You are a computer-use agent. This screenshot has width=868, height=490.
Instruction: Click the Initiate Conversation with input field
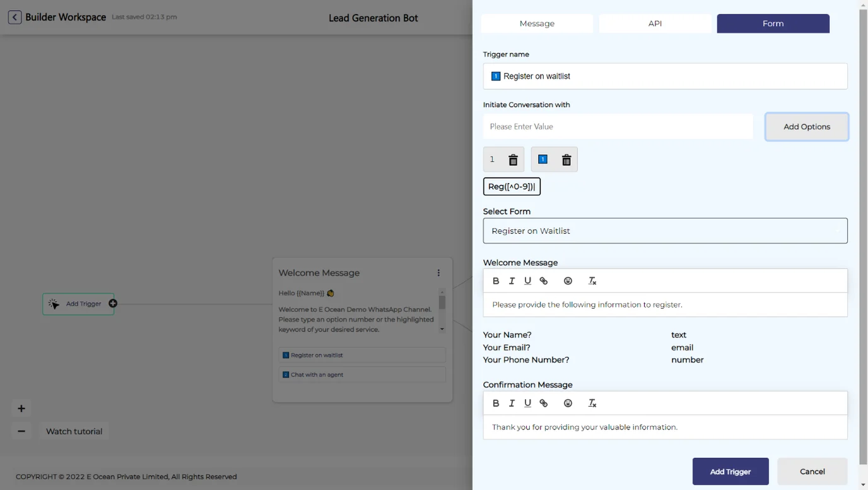[x=618, y=127]
